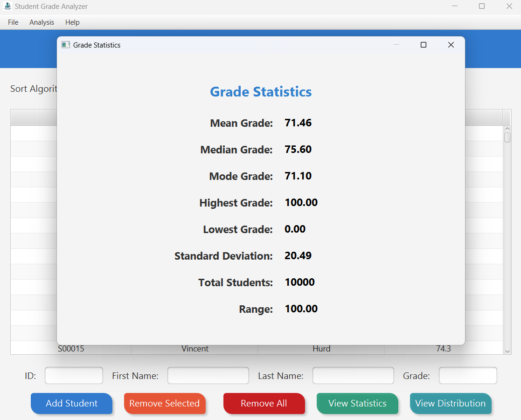Screen dimensions: 521x420
Task: Click the View Distribution button
Action: tap(451, 403)
